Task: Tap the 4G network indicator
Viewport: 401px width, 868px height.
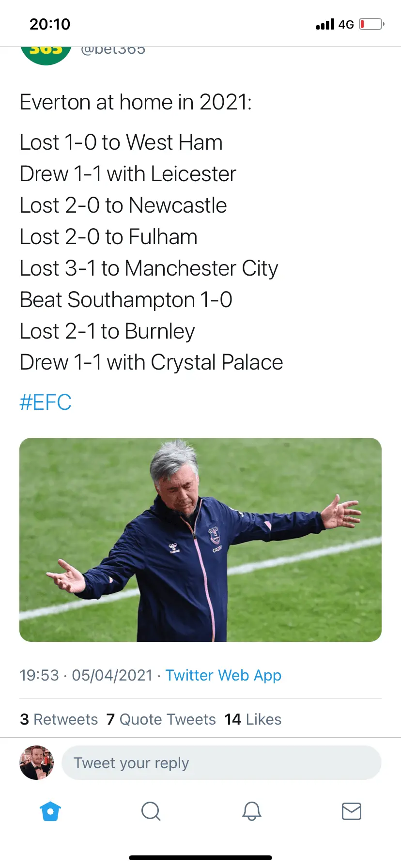Action: click(x=346, y=24)
